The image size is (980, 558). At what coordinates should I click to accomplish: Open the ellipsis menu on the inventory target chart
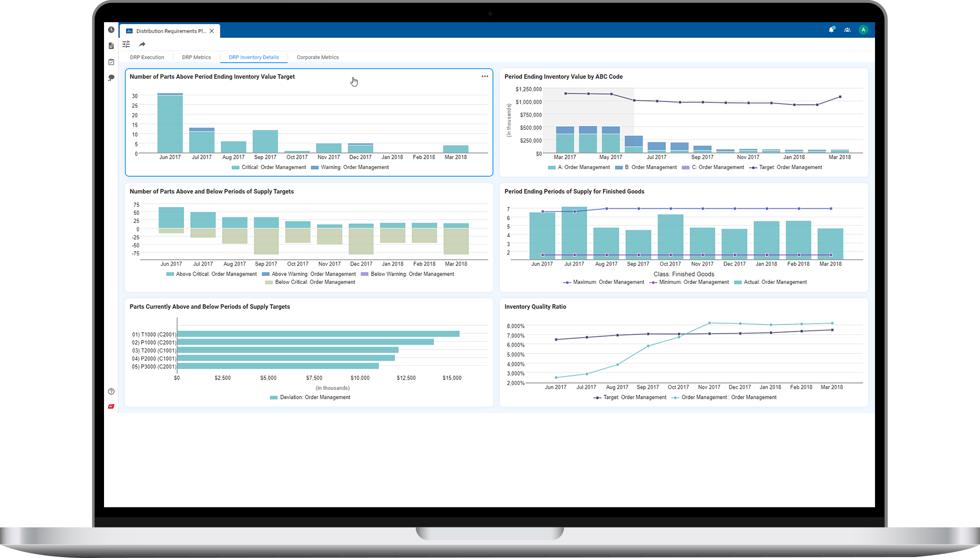tap(485, 76)
